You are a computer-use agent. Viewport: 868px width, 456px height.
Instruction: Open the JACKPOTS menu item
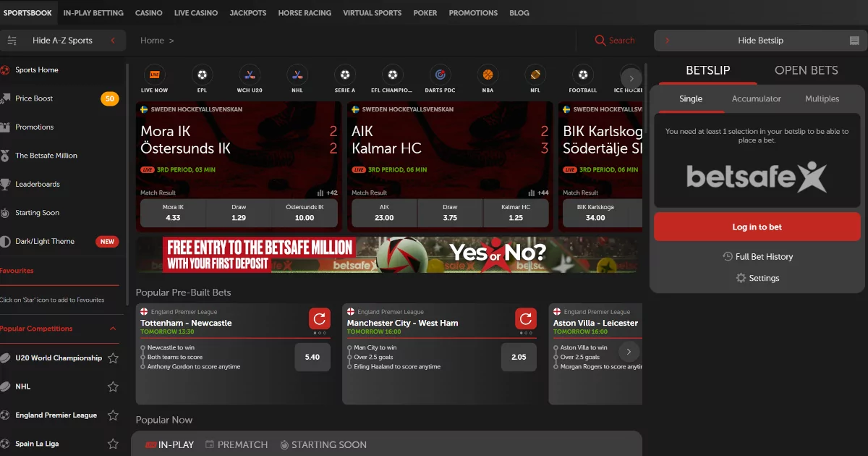pos(248,13)
